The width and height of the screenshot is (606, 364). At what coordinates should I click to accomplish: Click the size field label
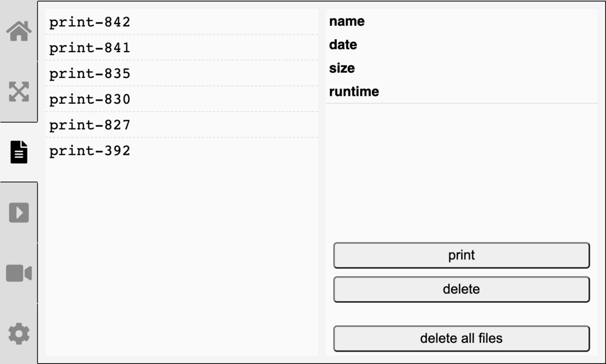pos(342,68)
